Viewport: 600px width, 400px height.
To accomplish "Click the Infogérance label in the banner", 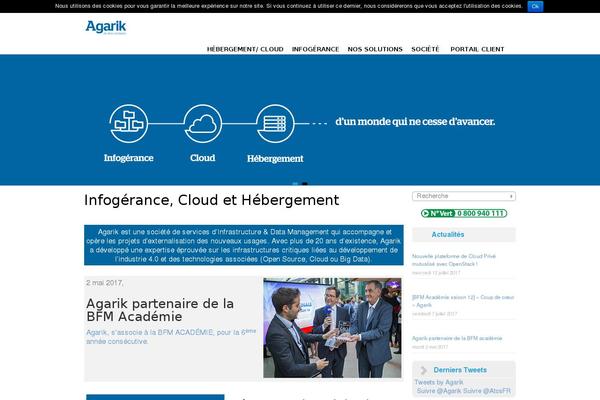I will pos(129,158).
